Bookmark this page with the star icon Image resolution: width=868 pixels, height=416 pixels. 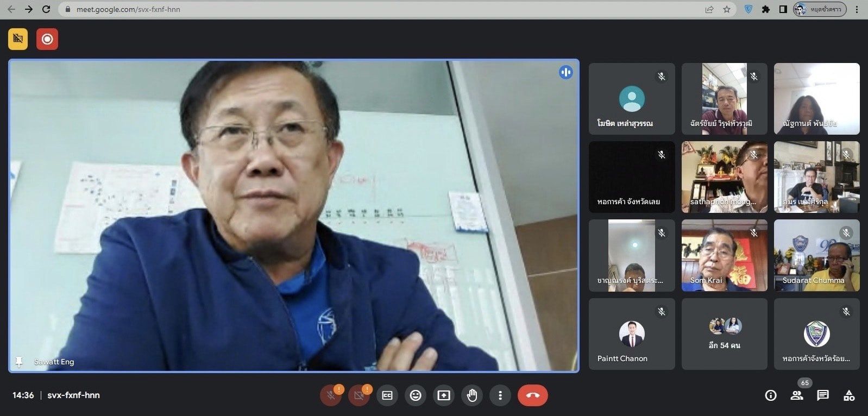(726, 9)
